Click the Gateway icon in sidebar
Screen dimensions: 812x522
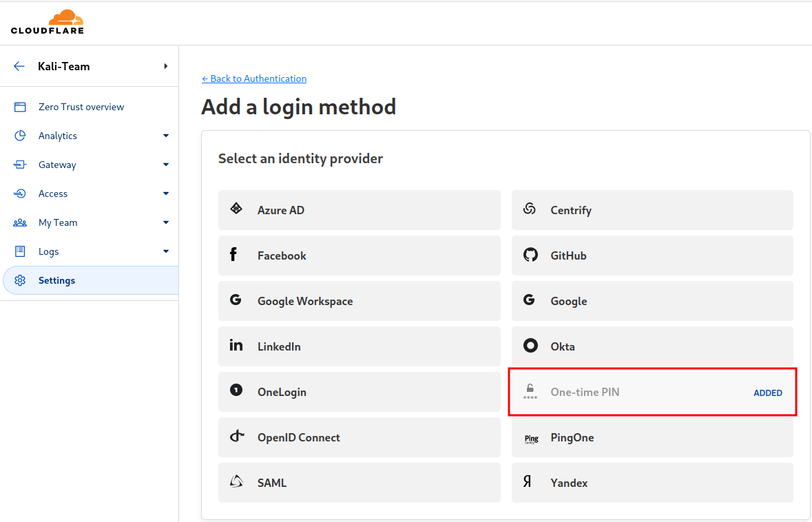pyautogui.click(x=20, y=165)
